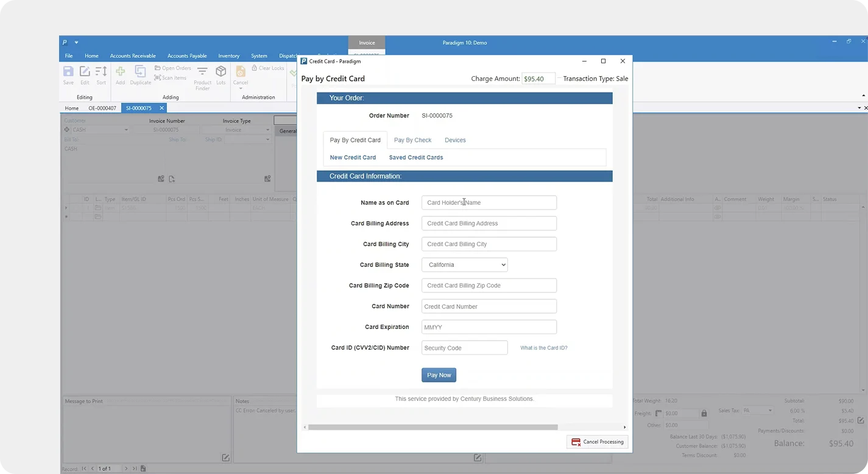Open the document tab list dropdown arrow
Screen dimensions: 868x474
click(859, 108)
